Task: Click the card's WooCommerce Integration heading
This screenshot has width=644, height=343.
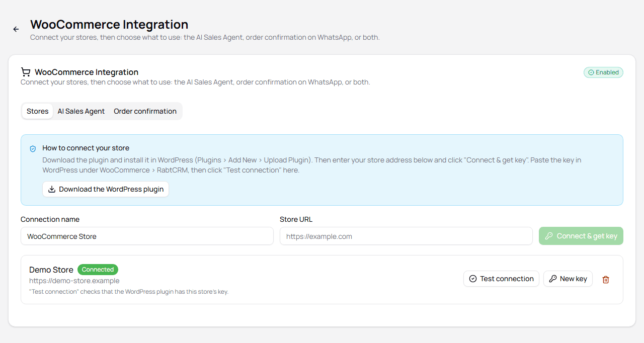Action: (x=87, y=72)
